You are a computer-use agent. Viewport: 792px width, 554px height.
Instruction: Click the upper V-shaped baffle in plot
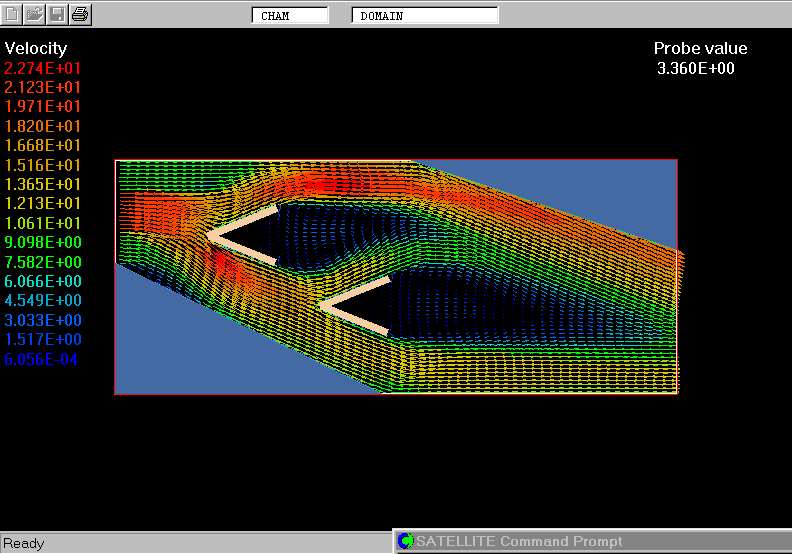click(x=240, y=236)
